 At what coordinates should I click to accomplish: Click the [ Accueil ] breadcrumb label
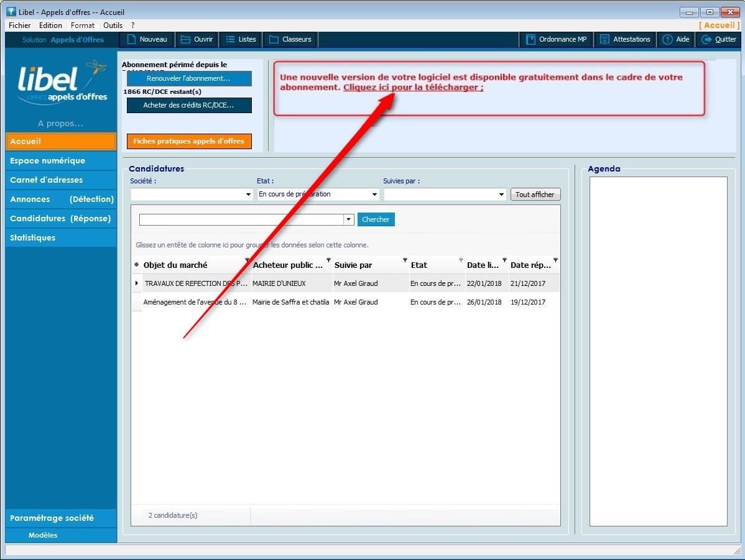click(719, 25)
